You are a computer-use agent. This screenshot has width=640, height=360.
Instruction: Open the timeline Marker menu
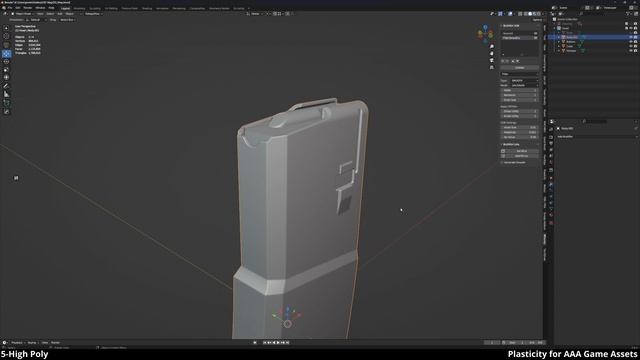point(56,343)
